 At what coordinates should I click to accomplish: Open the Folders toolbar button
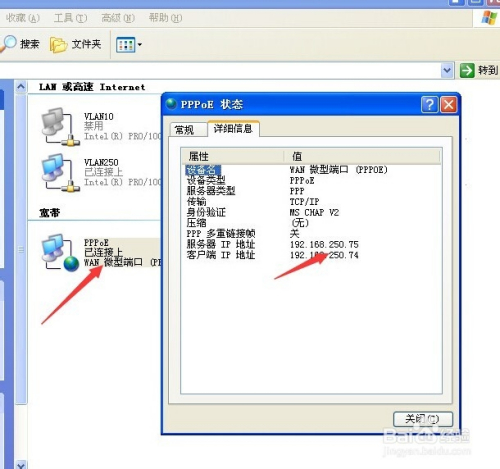pos(75,44)
